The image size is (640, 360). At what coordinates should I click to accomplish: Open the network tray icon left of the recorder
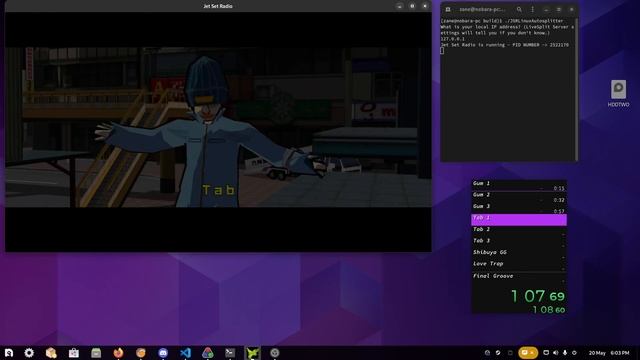(x=487, y=353)
